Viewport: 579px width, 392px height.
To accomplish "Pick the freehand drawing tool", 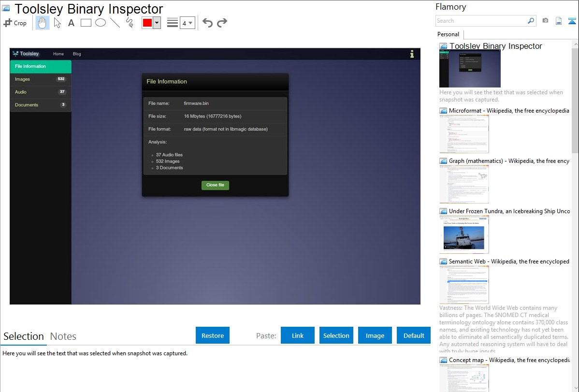I will click(130, 23).
